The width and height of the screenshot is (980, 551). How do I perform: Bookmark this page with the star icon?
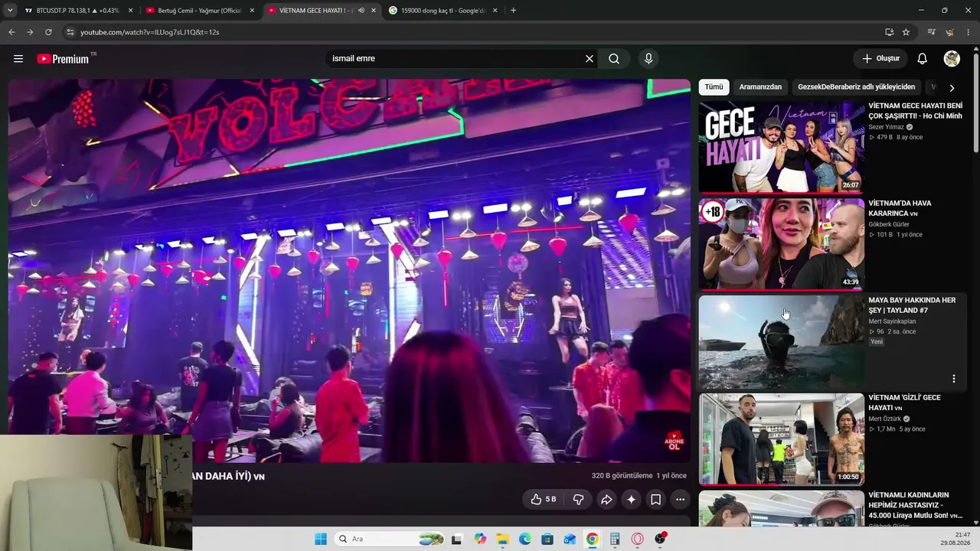[x=906, y=32]
